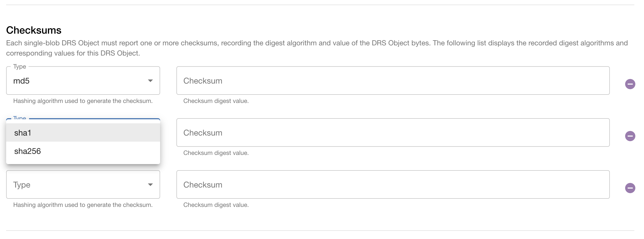The width and height of the screenshot is (644, 239).
Task: Pick sha256 for the second checksum type
Action: (28, 151)
